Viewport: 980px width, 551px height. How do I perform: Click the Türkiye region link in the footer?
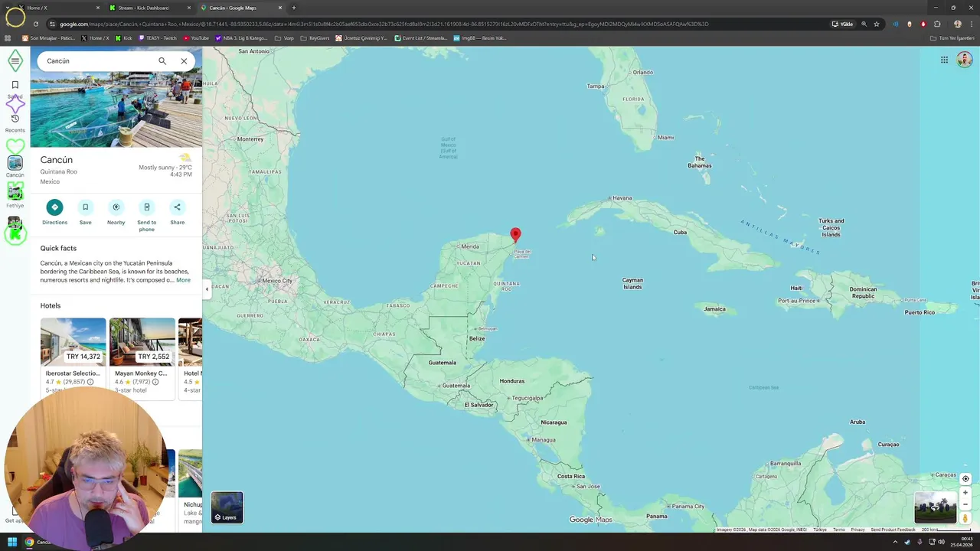(x=820, y=530)
